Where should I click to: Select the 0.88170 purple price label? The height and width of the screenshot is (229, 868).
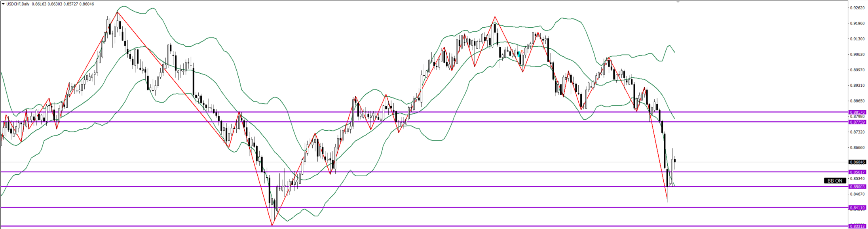857,112
